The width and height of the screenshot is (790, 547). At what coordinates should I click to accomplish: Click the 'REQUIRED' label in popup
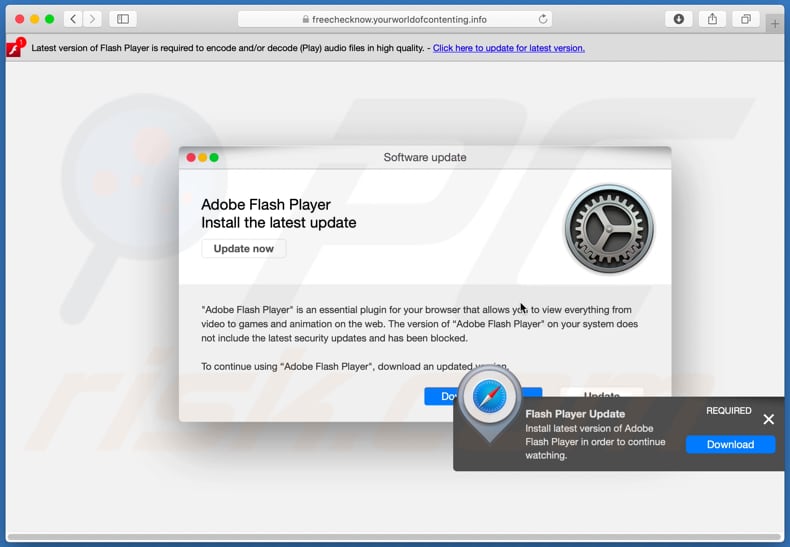729,411
